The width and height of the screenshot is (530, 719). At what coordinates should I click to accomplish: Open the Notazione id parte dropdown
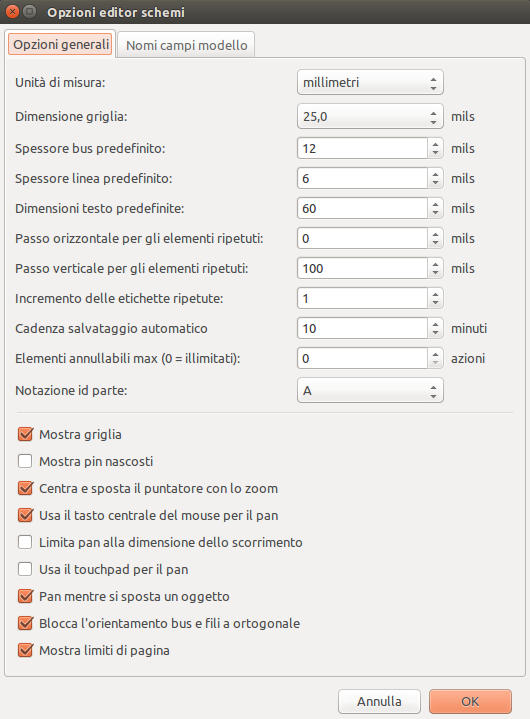370,390
